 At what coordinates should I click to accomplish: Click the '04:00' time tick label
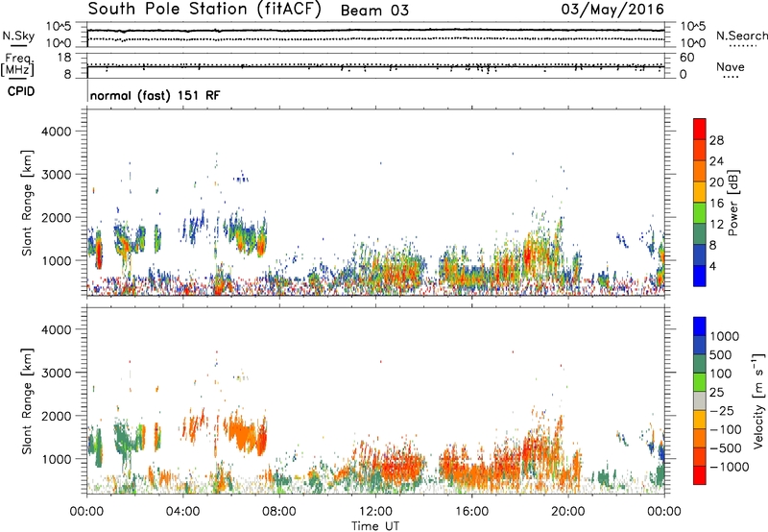[x=182, y=512]
